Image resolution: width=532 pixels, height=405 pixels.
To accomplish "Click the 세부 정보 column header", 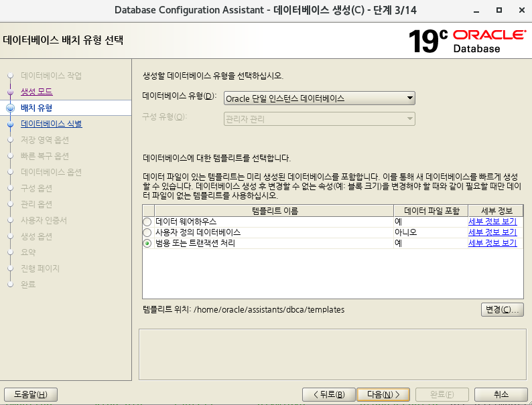I will (x=496, y=211).
